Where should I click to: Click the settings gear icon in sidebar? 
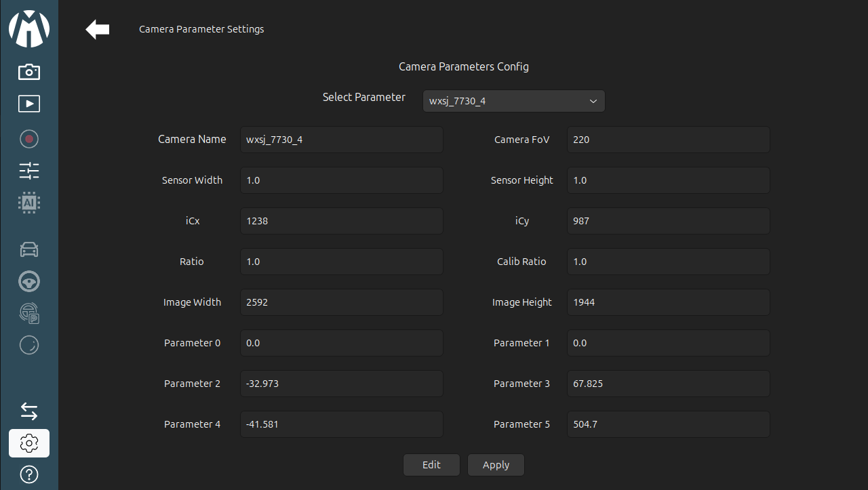[x=29, y=443]
